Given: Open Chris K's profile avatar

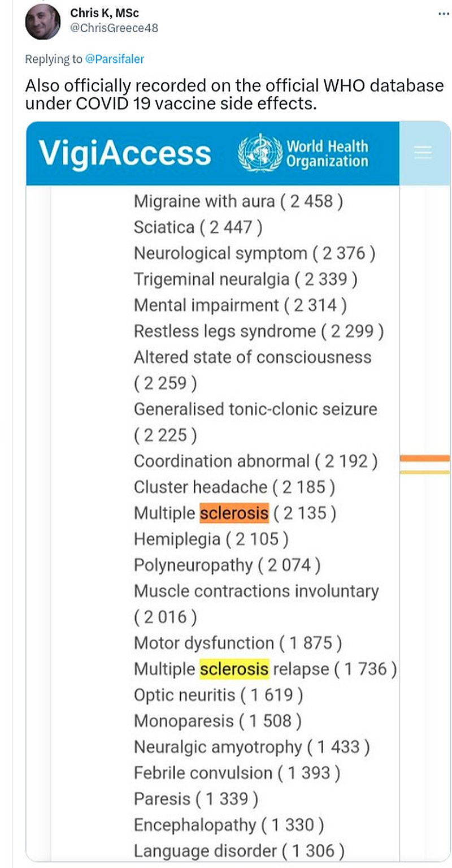Looking at the screenshot, I should (43, 21).
